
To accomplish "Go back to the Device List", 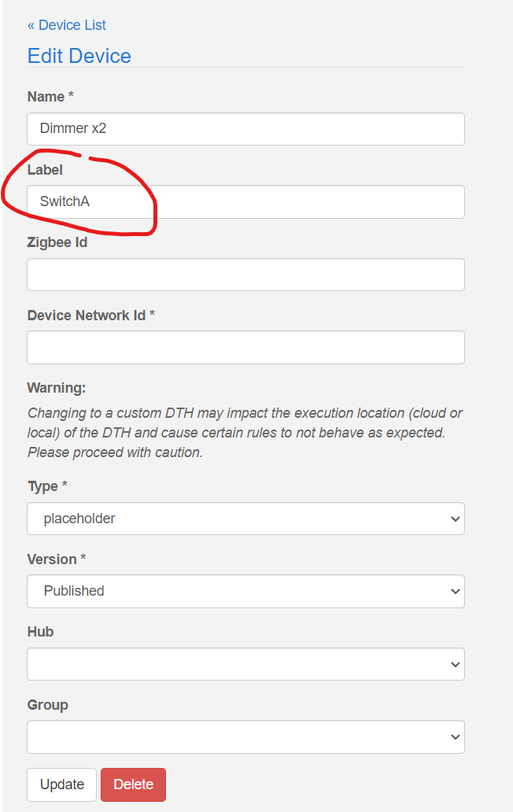I will [67, 25].
